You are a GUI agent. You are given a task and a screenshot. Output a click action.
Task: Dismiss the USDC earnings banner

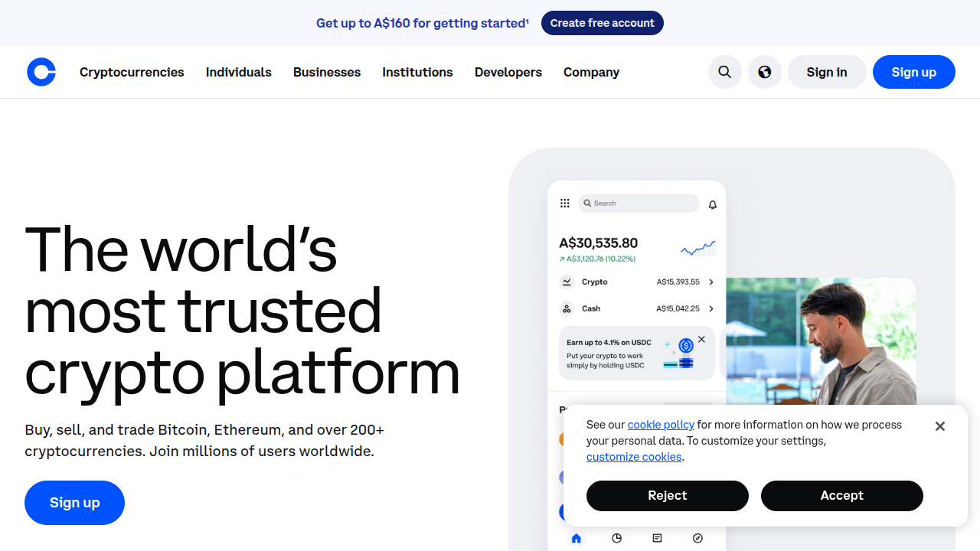point(701,339)
